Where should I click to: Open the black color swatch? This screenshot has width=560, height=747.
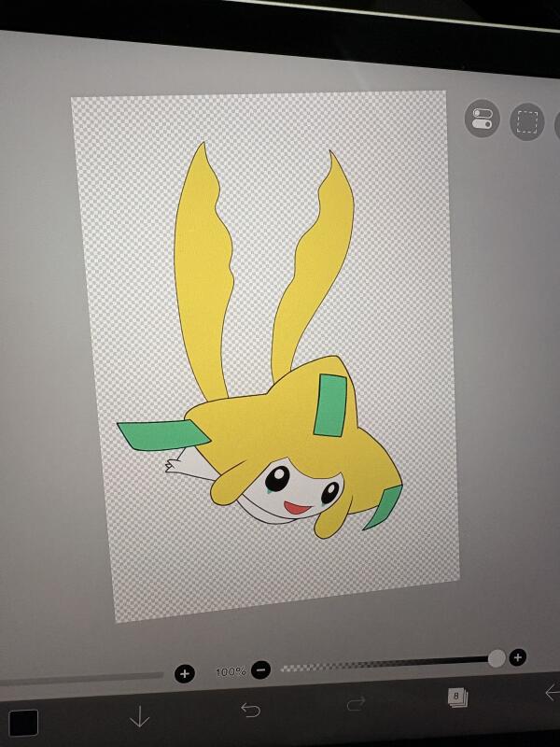point(23,723)
